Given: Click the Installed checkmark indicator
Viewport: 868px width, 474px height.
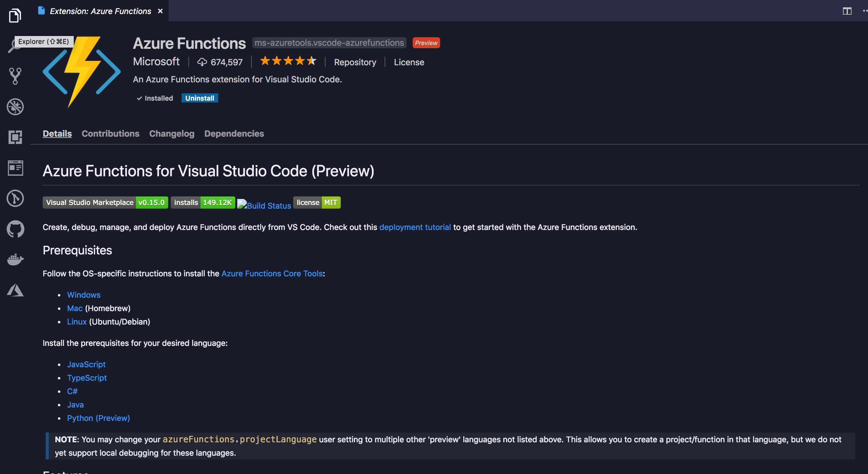Looking at the screenshot, I should pyautogui.click(x=155, y=98).
